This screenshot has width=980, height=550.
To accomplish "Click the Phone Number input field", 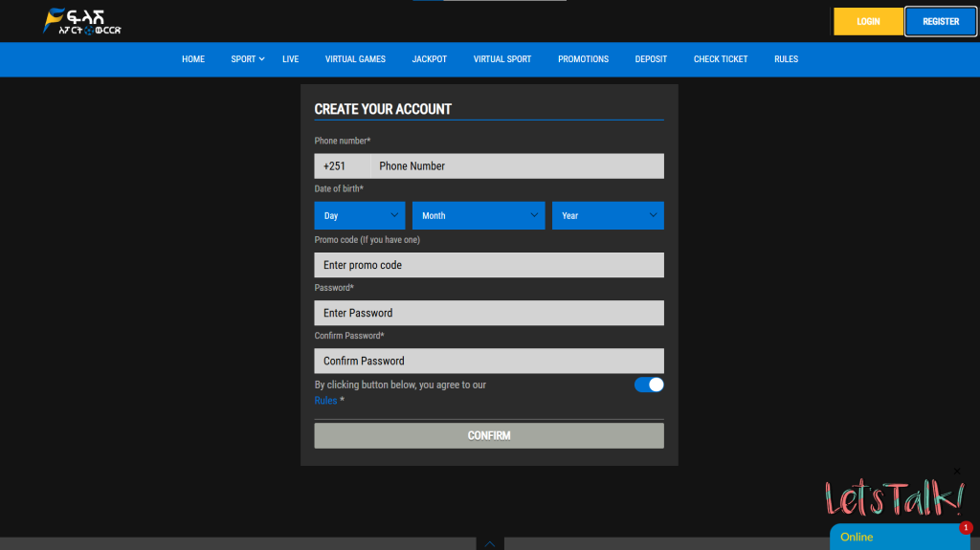I will 517,166.
